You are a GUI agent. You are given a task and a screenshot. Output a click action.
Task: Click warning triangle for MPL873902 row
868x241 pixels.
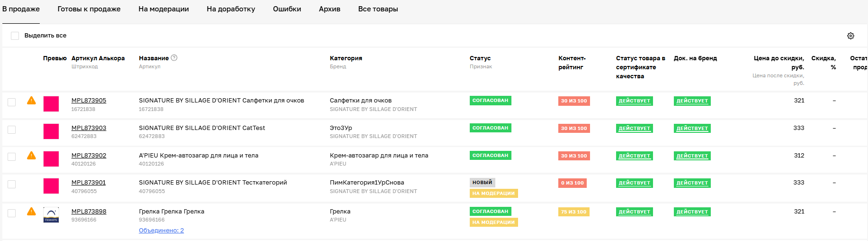31,155
